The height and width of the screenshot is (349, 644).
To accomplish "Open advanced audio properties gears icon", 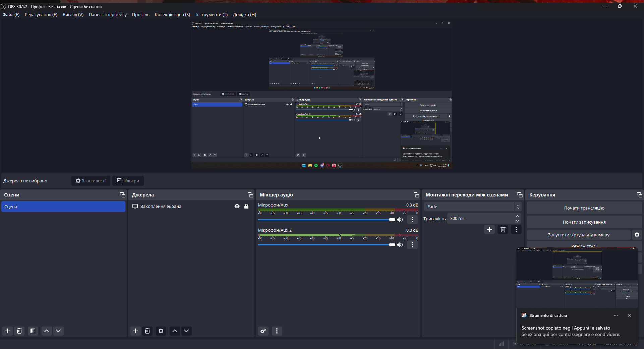I will pyautogui.click(x=263, y=331).
